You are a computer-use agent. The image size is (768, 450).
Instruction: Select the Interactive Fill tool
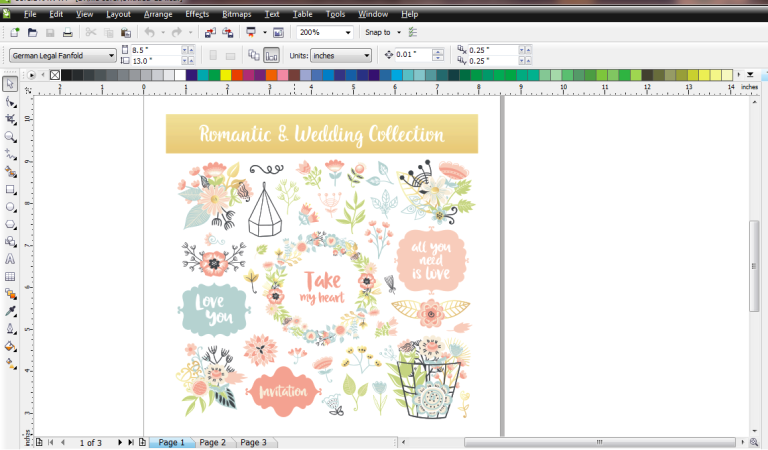[x=10, y=364]
